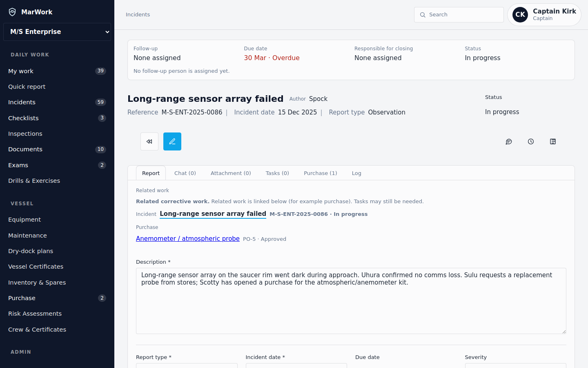The height and width of the screenshot is (368, 588).
Task: Click the Report type value Observation
Action: coord(387,112)
